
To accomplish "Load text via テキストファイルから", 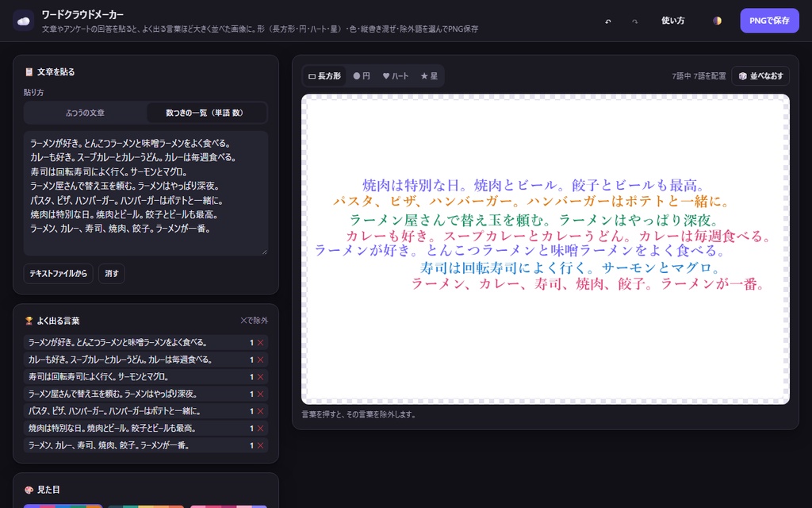I will coord(58,274).
